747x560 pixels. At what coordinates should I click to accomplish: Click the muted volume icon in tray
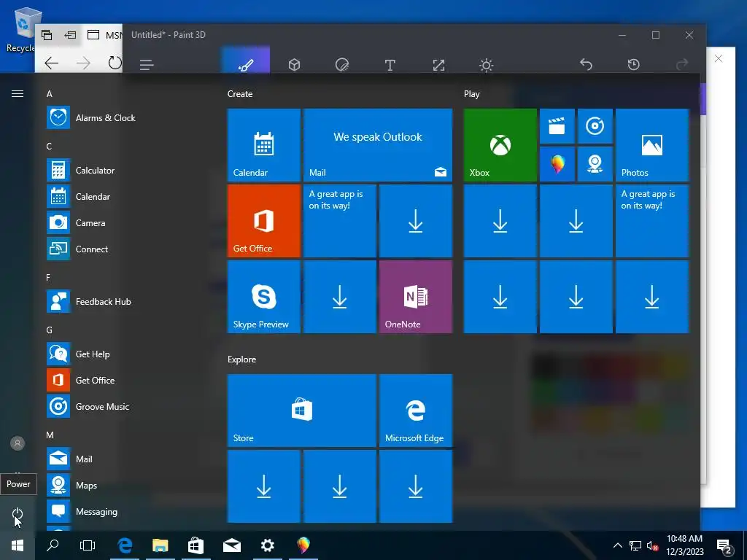(652, 545)
